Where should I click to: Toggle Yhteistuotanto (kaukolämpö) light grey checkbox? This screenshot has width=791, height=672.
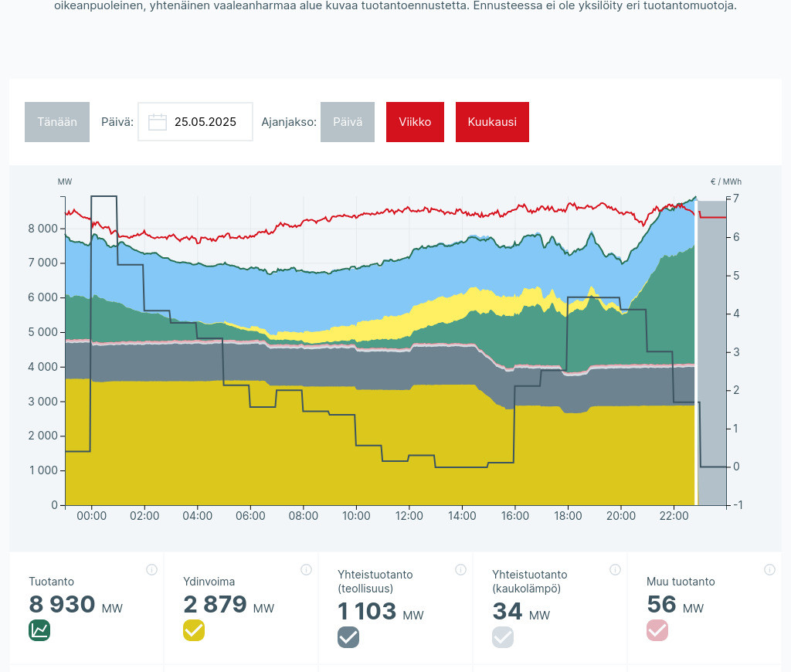[x=503, y=637]
